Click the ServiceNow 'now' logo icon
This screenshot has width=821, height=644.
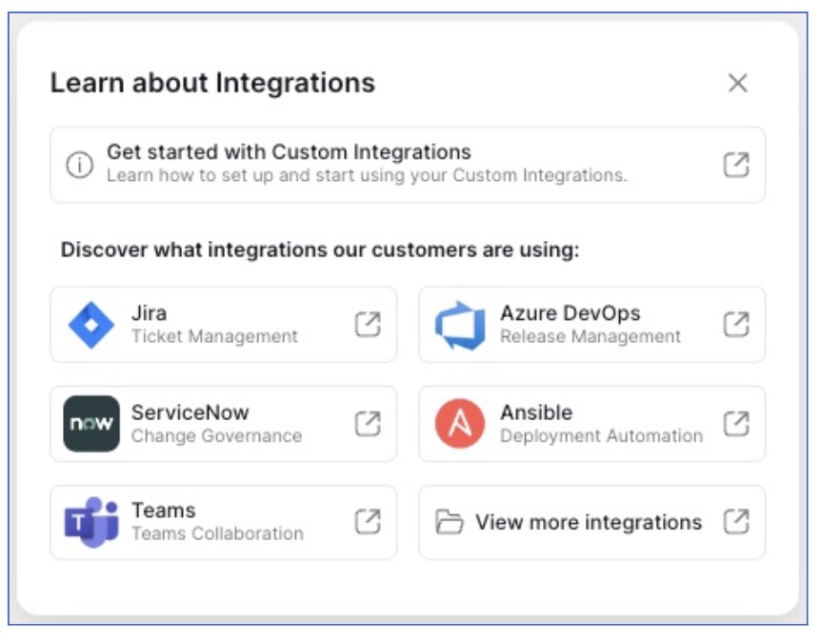tap(91, 424)
